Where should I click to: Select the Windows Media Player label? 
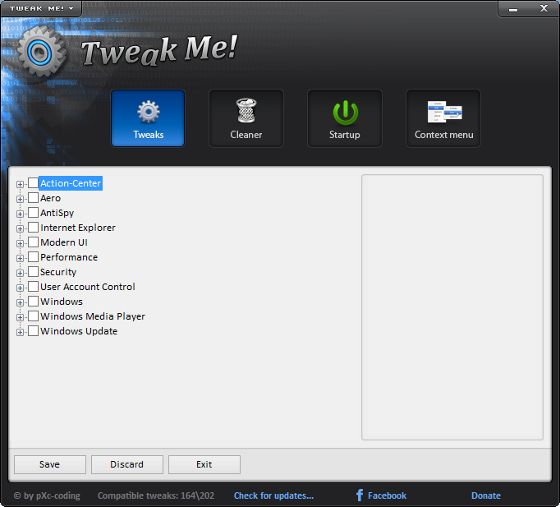[93, 316]
